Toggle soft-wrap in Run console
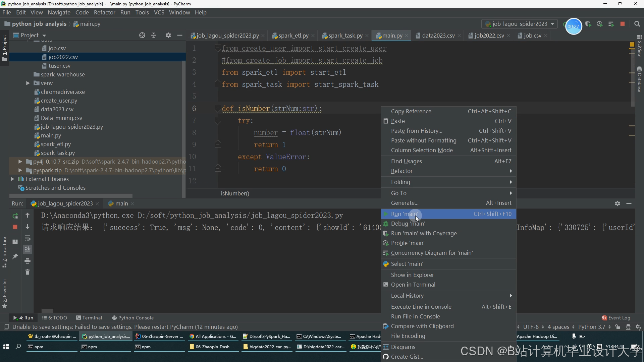The height and width of the screenshot is (362, 644). coord(28,238)
